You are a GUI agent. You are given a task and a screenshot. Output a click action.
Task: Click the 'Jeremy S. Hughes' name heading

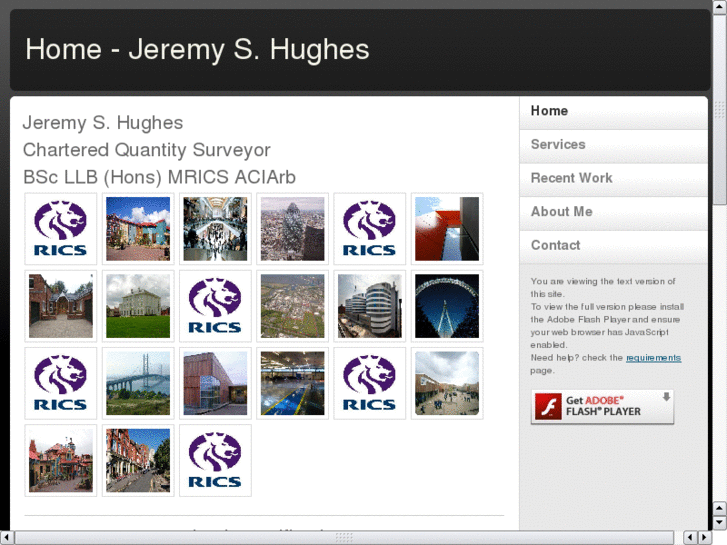[x=102, y=123]
